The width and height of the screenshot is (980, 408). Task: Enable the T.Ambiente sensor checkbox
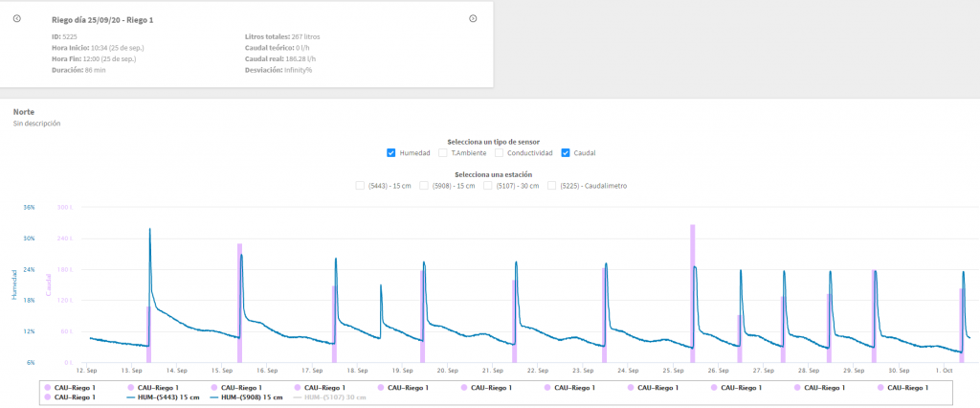coord(442,152)
